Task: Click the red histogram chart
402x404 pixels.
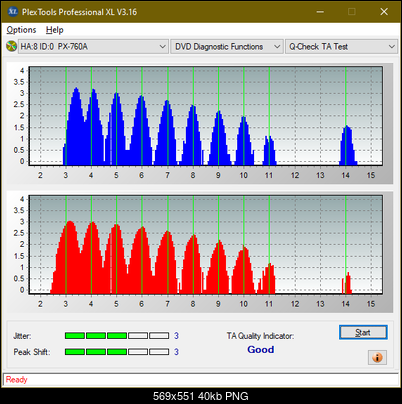Action: (x=206, y=245)
